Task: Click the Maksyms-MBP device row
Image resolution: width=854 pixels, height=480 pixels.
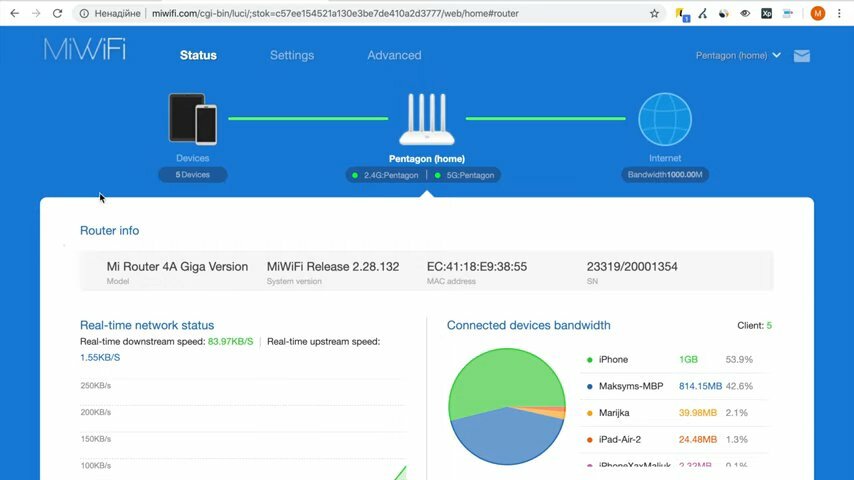Action: coord(675,386)
